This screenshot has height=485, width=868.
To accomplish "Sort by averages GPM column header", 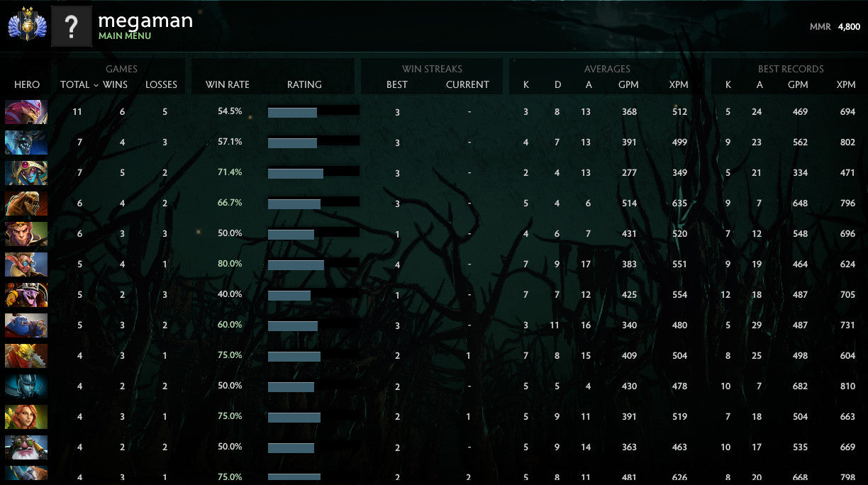I will click(628, 84).
